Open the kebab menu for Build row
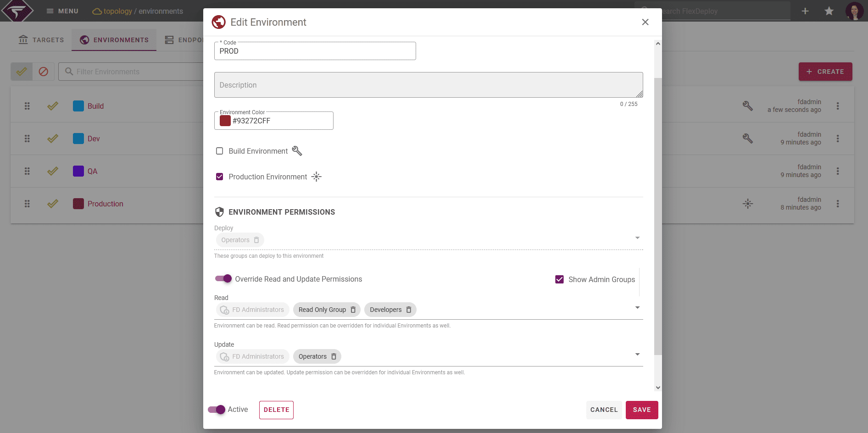This screenshot has width=868, height=433. pos(838,106)
